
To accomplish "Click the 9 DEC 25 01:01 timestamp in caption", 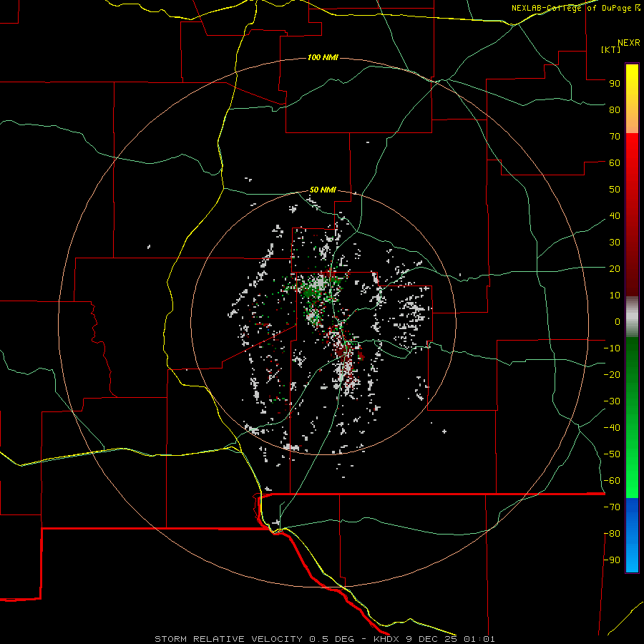I will (x=450, y=639).
